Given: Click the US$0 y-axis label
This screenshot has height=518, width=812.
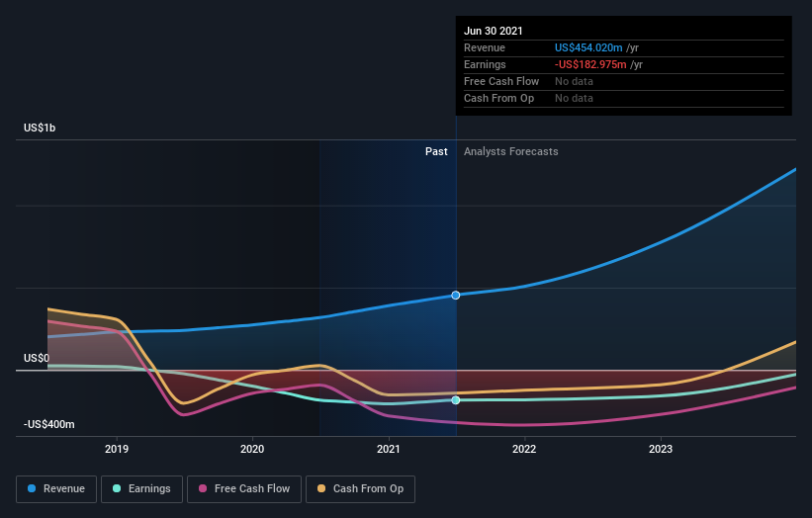Looking at the screenshot, I should 37,358.
